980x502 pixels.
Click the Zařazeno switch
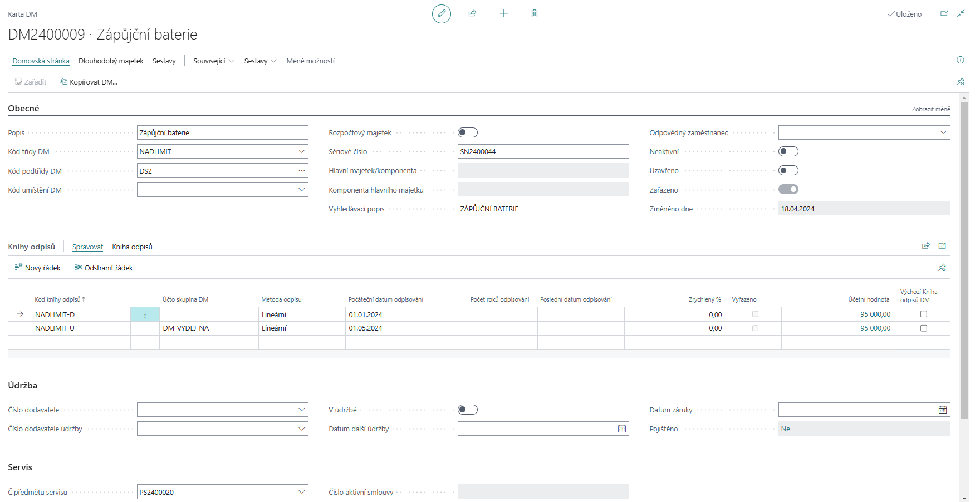coord(788,189)
